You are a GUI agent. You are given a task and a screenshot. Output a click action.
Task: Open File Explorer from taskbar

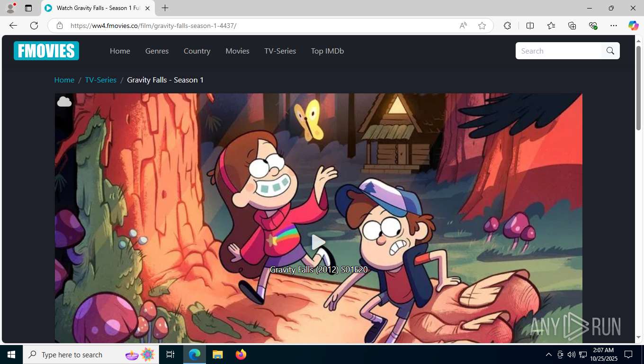[217, 355]
